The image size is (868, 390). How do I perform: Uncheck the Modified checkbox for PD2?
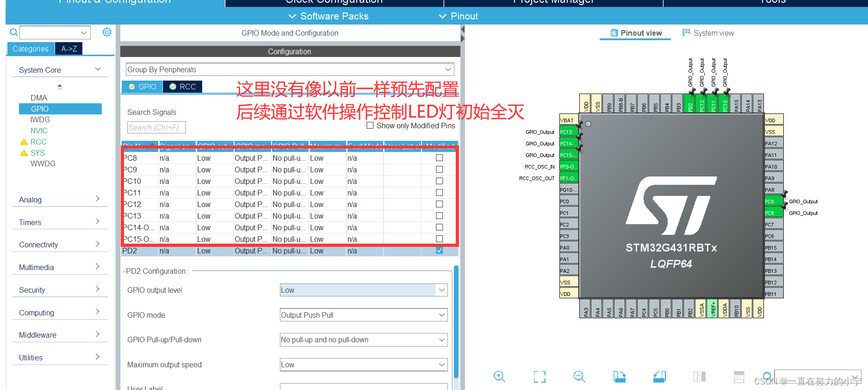tap(440, 251)
